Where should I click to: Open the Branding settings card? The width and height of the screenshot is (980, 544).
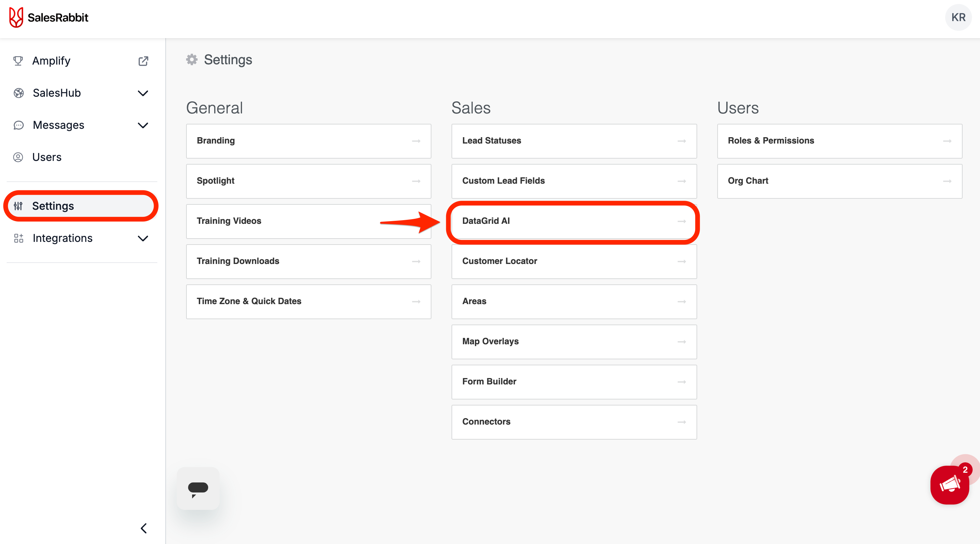(x=308, y=141)
